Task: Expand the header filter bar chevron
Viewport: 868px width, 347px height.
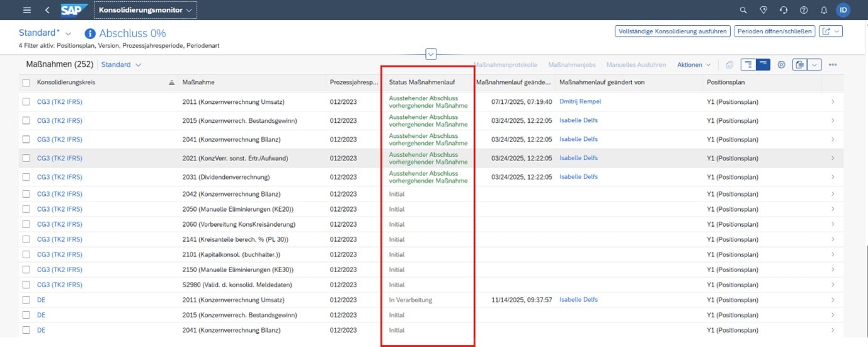Action: tap(431, 54)
